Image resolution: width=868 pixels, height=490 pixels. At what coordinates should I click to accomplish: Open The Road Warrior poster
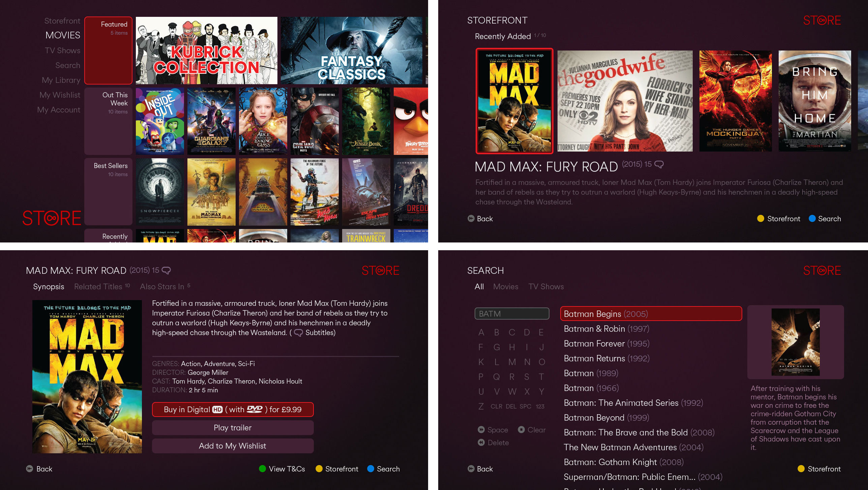pyautogui.click(x=263, y=192)
